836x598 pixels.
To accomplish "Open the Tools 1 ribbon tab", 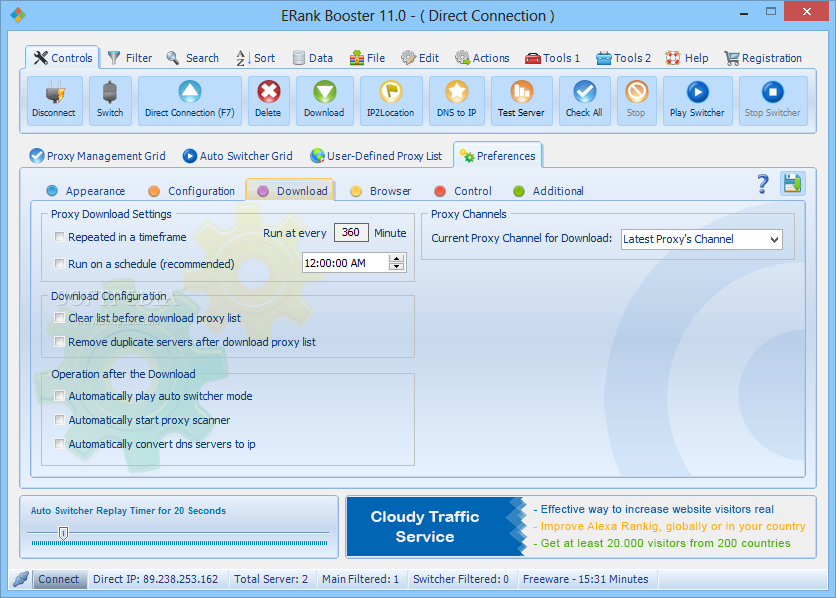I will (x=552, y=58).
